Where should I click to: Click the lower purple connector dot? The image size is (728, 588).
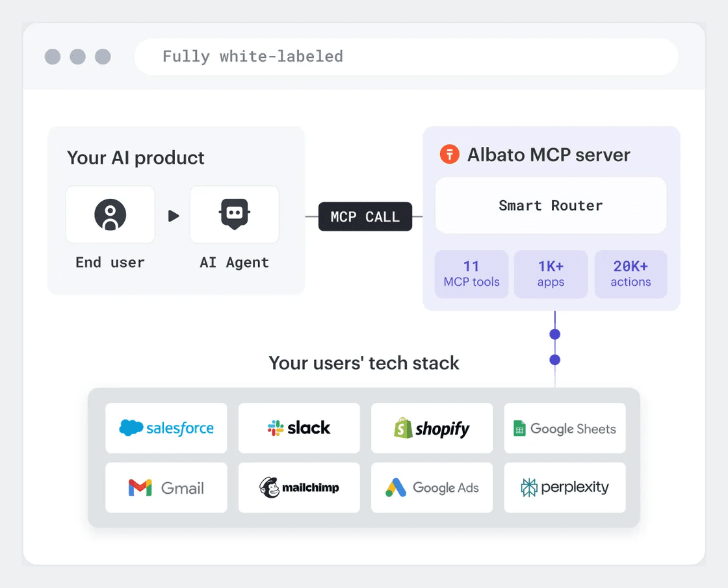tap(555, 360)
